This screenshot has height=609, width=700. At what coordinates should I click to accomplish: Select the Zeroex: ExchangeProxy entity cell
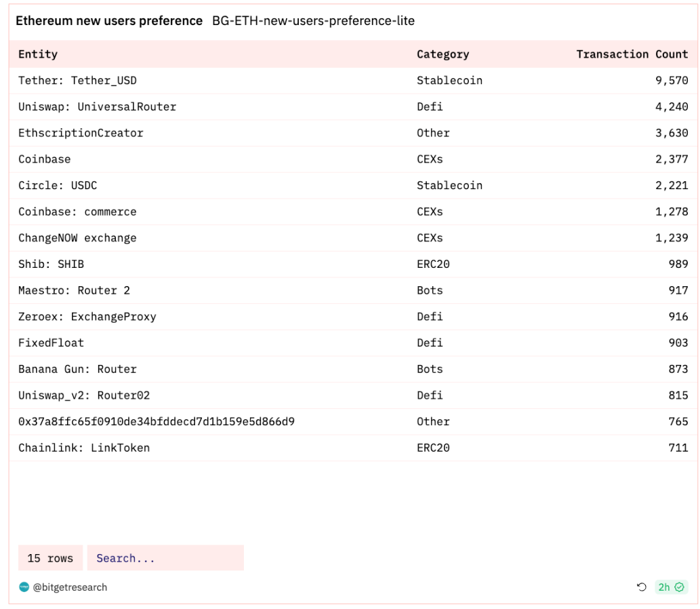click(x=87, y=317)
